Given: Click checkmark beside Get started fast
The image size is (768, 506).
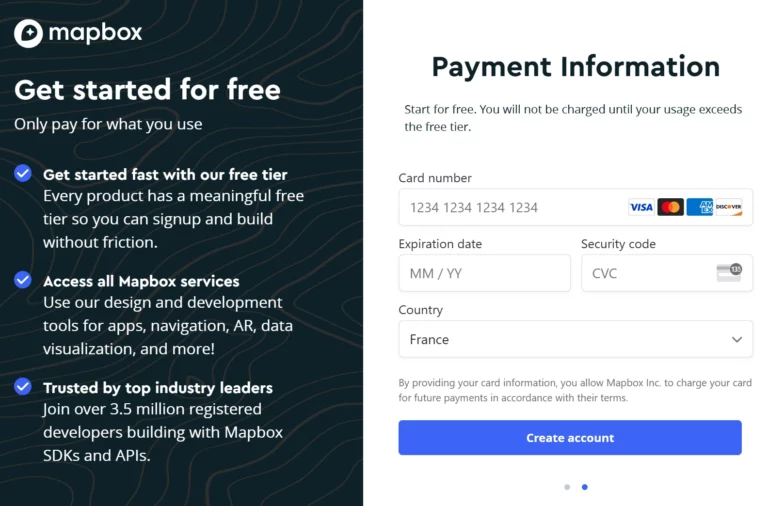Looking at the screenshot, I should pyautogui.click(x=23, y=173).
